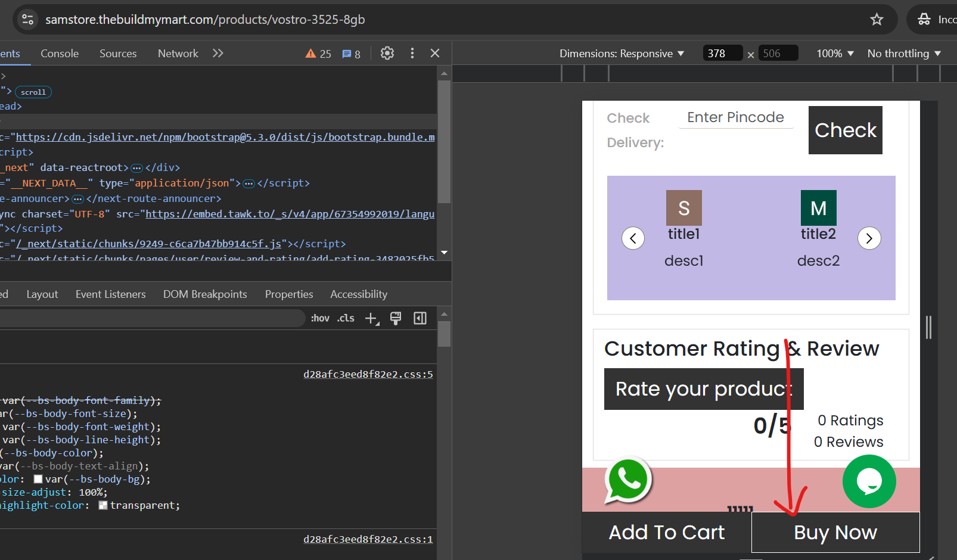Click scroll-up arrow of the Elements tree scrollbar

[444, 73]
